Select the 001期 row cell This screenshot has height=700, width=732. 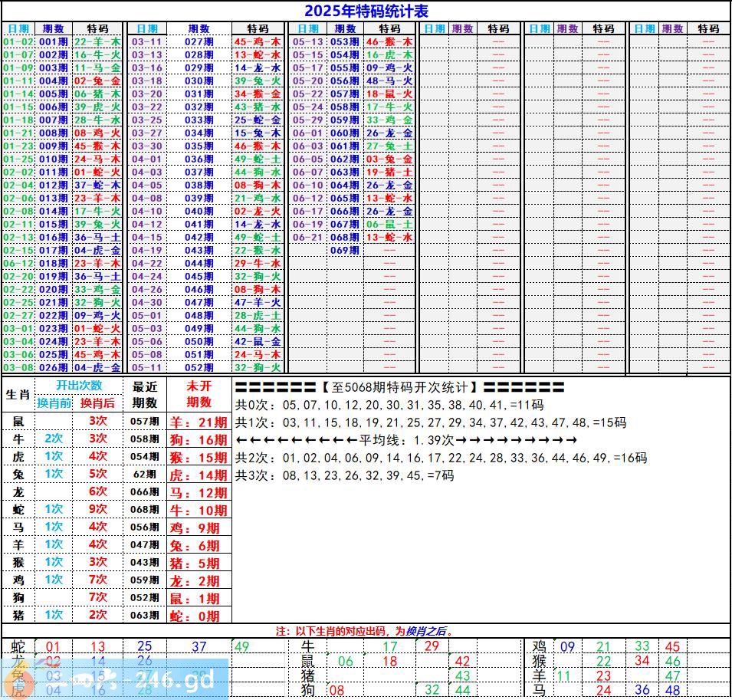pyautogui.click(x=53, y=42)
